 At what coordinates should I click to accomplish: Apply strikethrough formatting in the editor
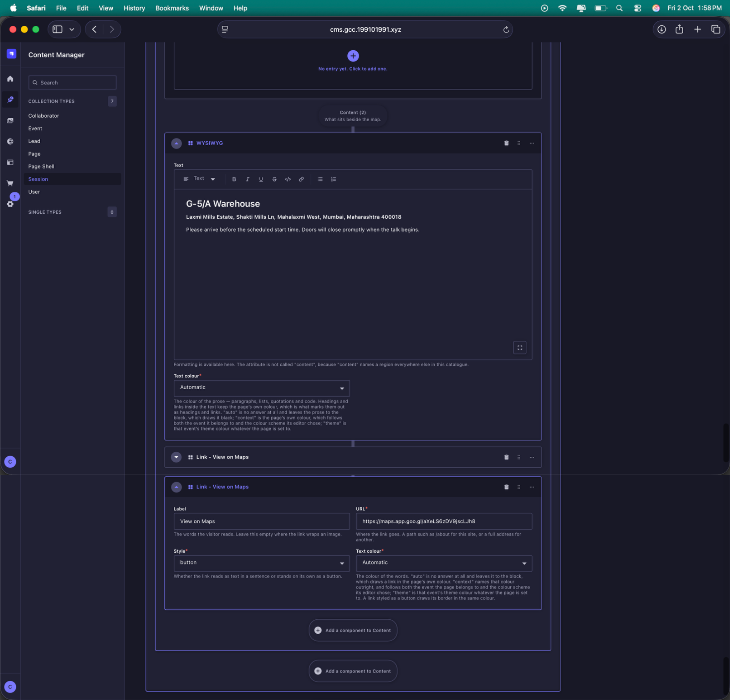pos(275,179)
